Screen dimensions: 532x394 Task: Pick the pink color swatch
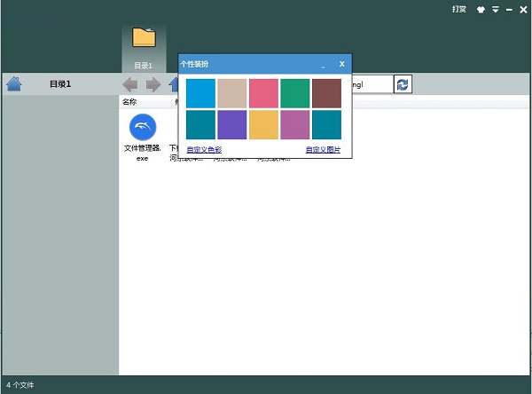click(263, 93)
